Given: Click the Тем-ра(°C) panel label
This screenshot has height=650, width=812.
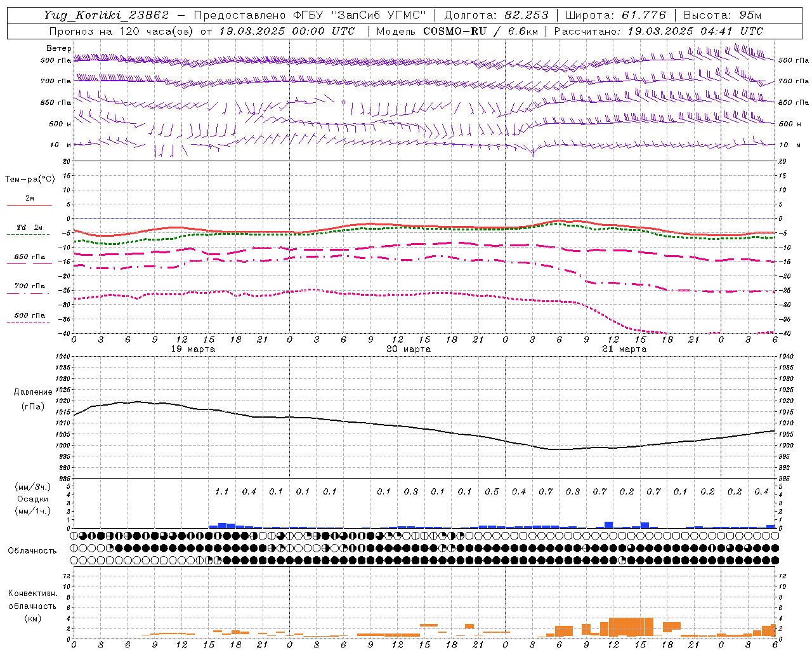Looking at the screenshot, I should [x=30, y=180].
